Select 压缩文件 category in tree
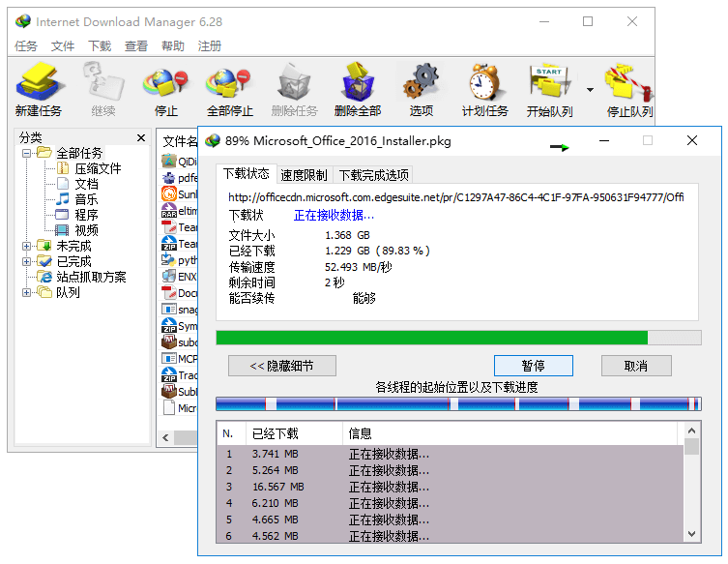728x564 pixels. click(x=98, y=168)
